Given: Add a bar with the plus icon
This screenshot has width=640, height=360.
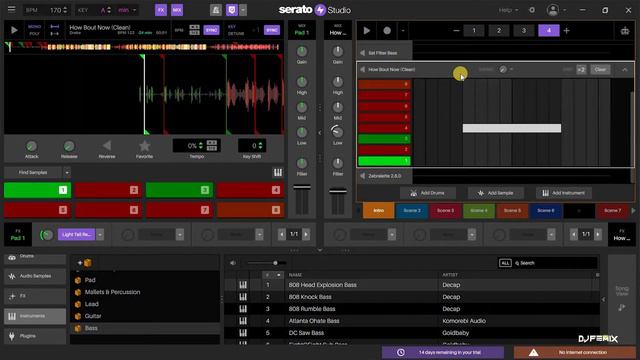Looking at the screenshot, I should coord(567,31).
